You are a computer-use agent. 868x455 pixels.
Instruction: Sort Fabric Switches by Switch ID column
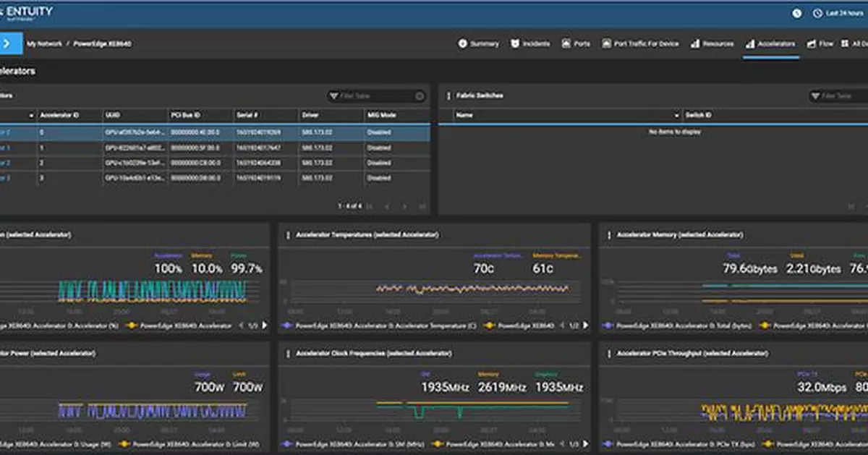click(x=775, y=115)
